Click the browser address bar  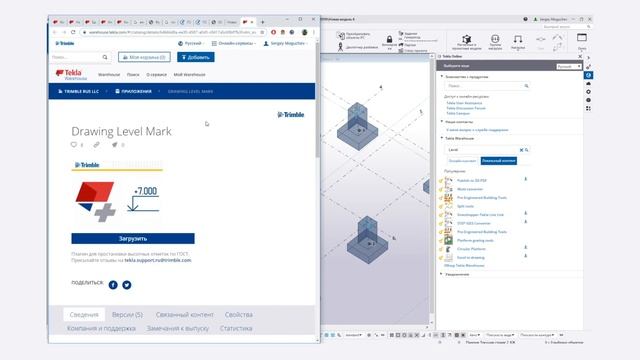tap(173, 32)
